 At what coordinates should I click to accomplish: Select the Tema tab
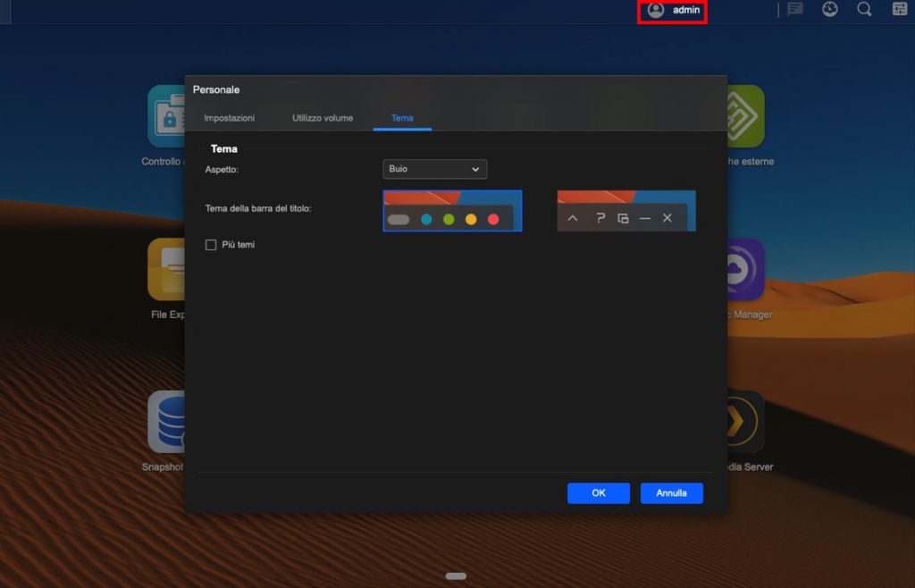coord(402,118)
